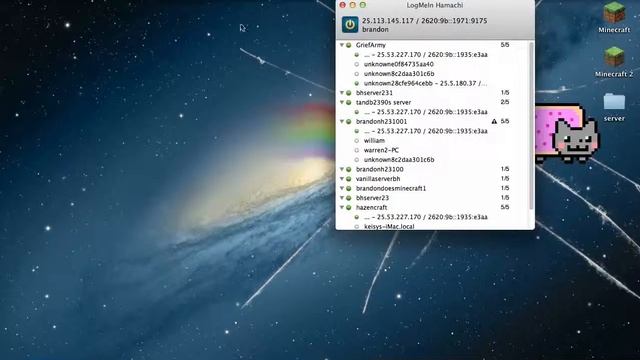Minimize the LogMeIn Hamachi window

(x=353, y=5)
